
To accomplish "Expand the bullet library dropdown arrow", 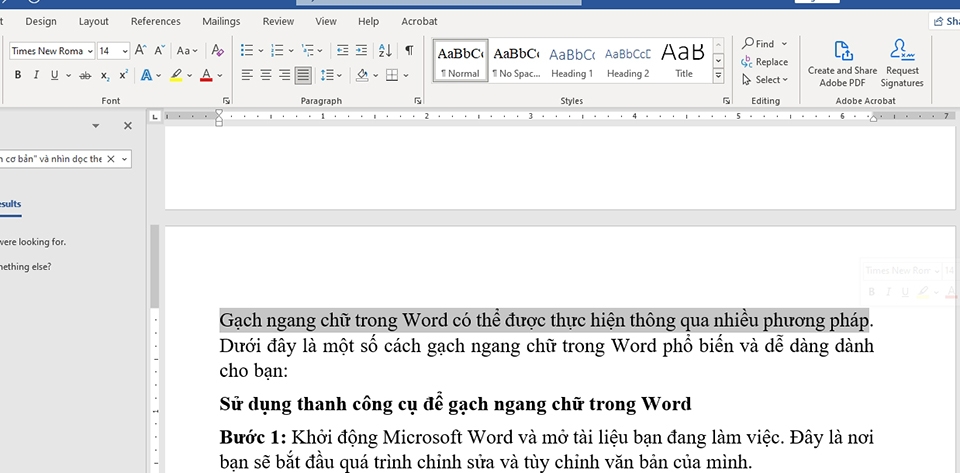I will (261, 51).
